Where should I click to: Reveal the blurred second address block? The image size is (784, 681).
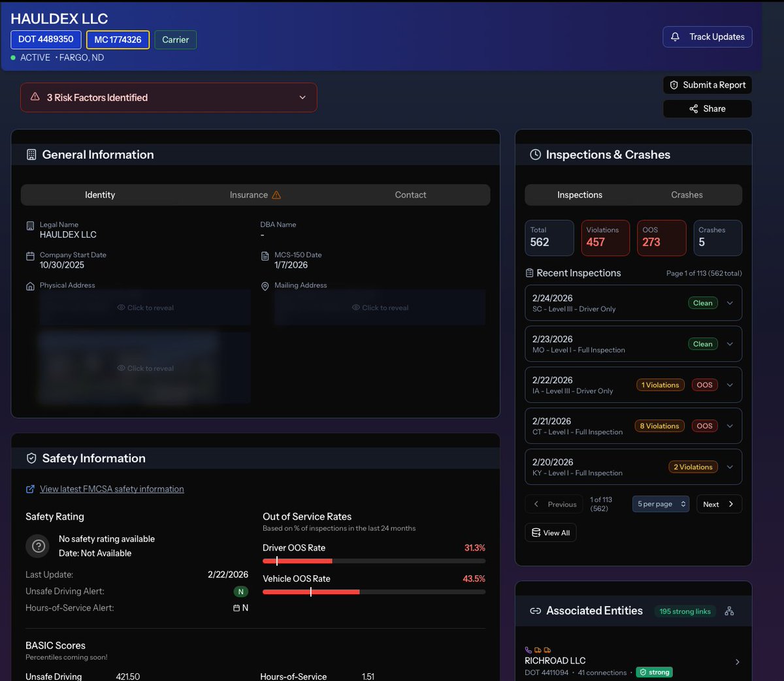coord(145,368)
